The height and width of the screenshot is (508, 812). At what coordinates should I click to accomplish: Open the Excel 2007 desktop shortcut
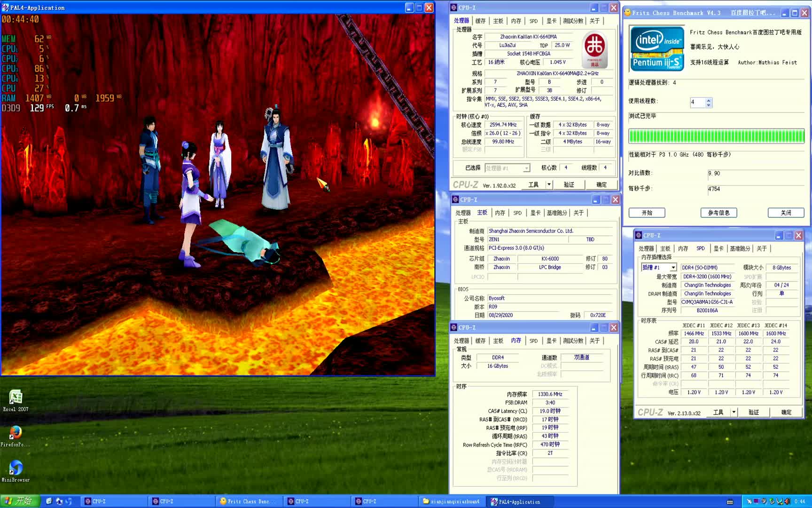(16, 398)
